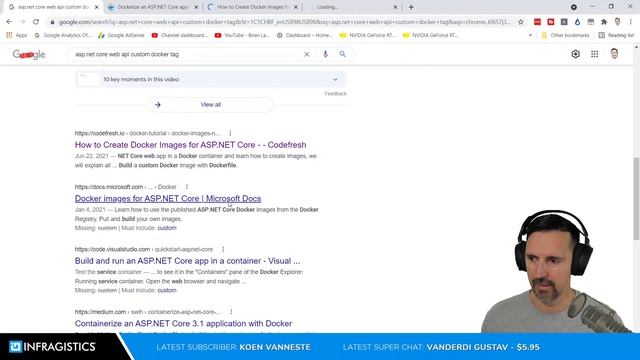Open options for Codefresh result
This screenshot has height=360, width=640.
(230, 133)
